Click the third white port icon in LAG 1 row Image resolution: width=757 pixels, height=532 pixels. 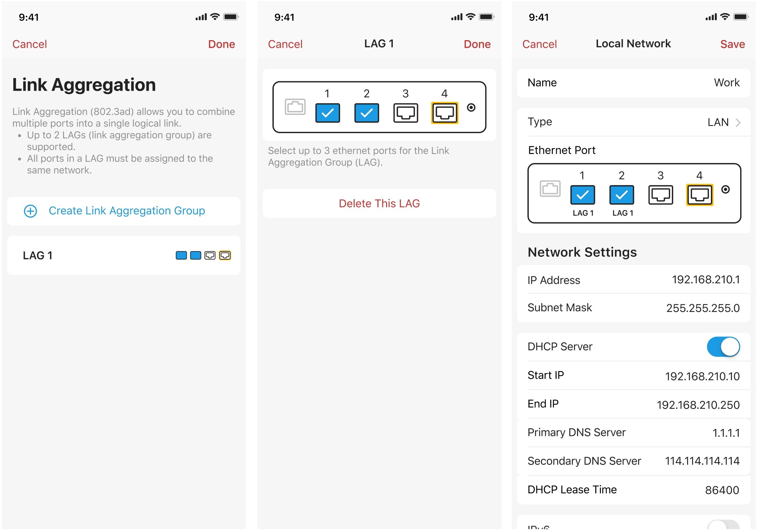[x=210, y=255]
